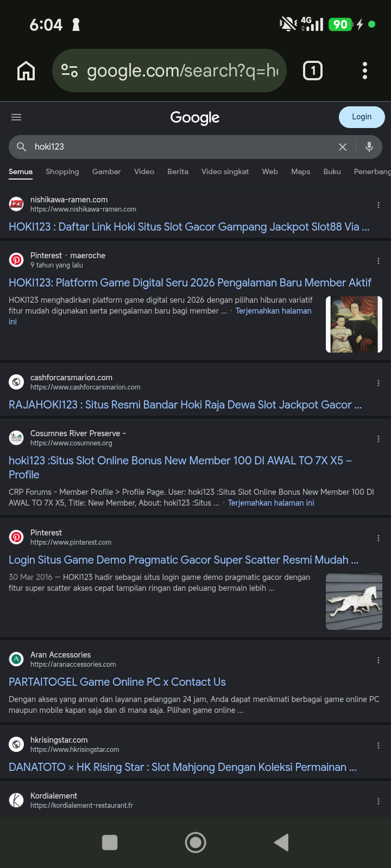Open PARTAITOGEL Game Online PC link
This screenshot has height=868, width=391.
pos(117,682)
